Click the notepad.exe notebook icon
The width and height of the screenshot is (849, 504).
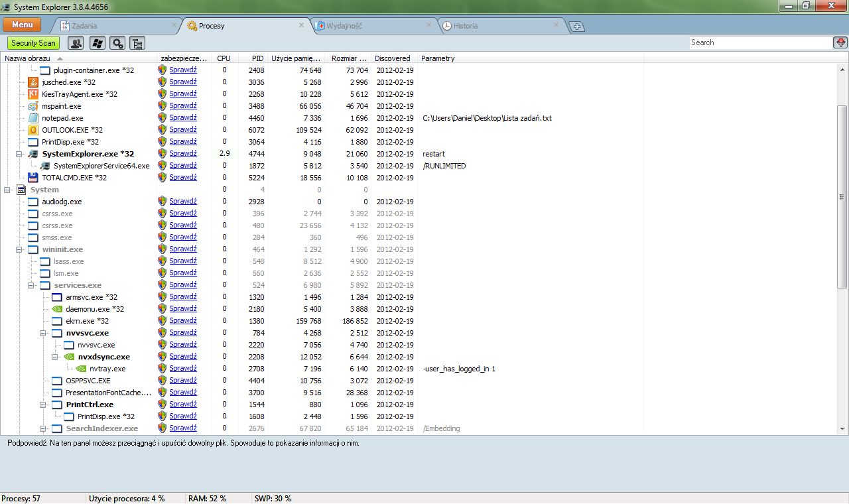coord(33,118)
